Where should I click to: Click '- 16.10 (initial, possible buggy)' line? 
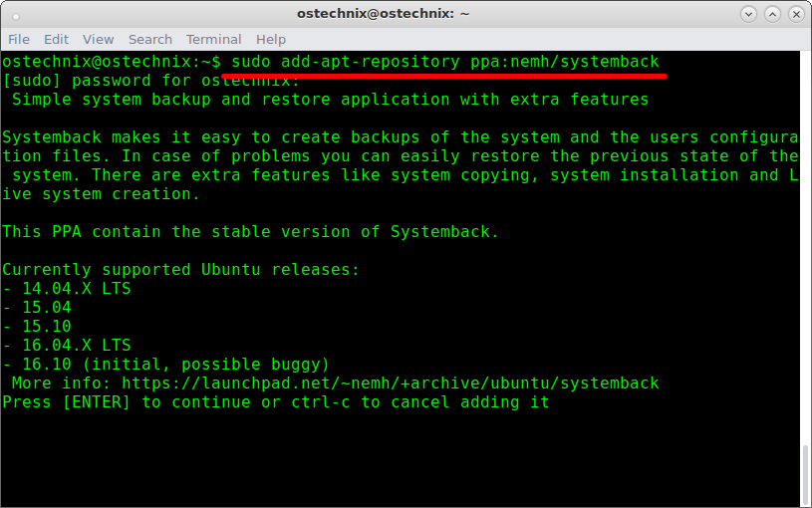point(165,364)
